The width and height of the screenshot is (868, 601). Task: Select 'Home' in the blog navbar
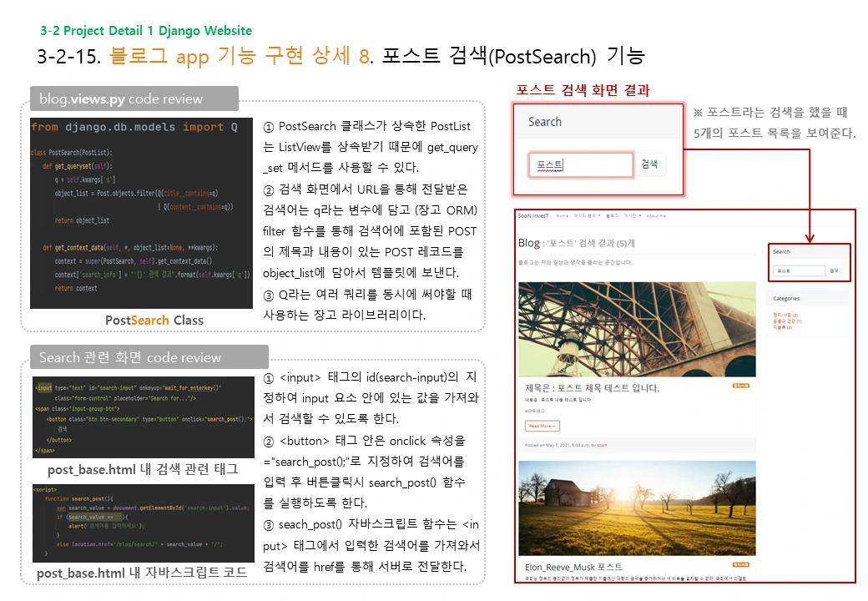click(562, 216)
